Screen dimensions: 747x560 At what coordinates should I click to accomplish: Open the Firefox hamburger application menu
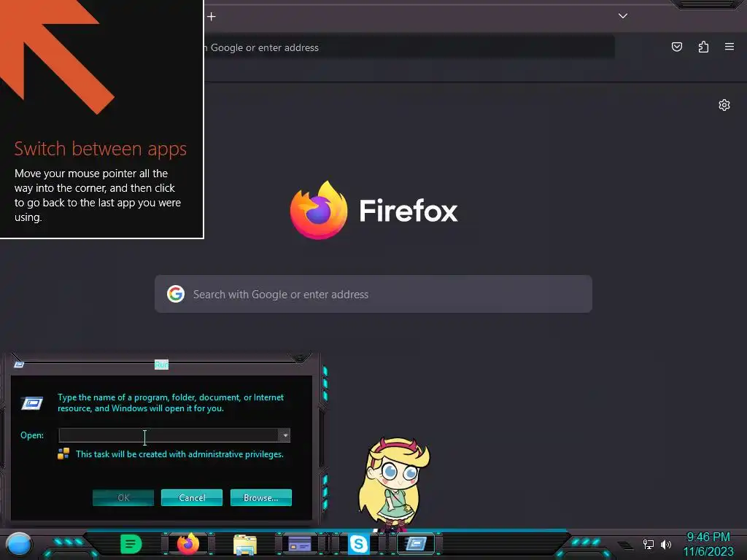[x=729, y=47]
